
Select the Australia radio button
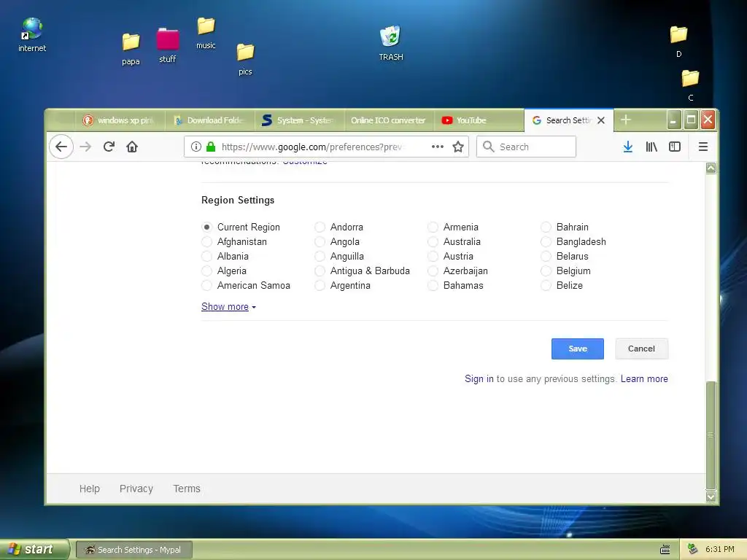(x=433, y=242)
